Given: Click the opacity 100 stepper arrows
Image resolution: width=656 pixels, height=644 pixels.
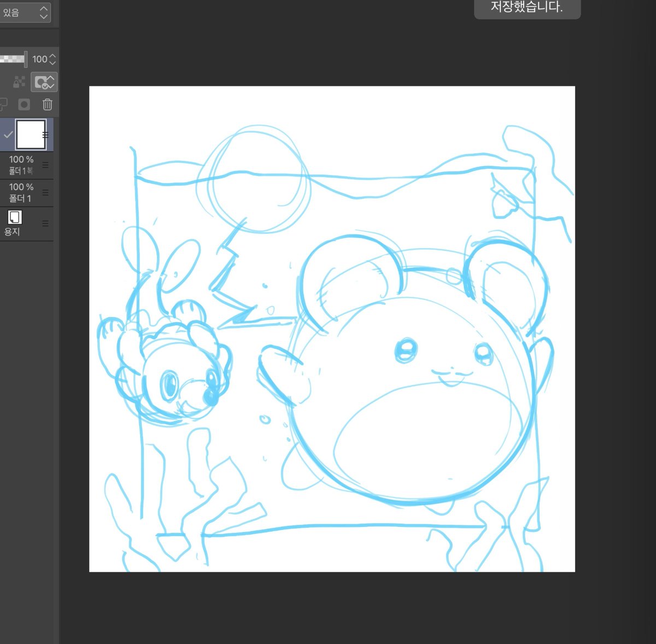Looking at the screenshot, I should pos(52,59).
